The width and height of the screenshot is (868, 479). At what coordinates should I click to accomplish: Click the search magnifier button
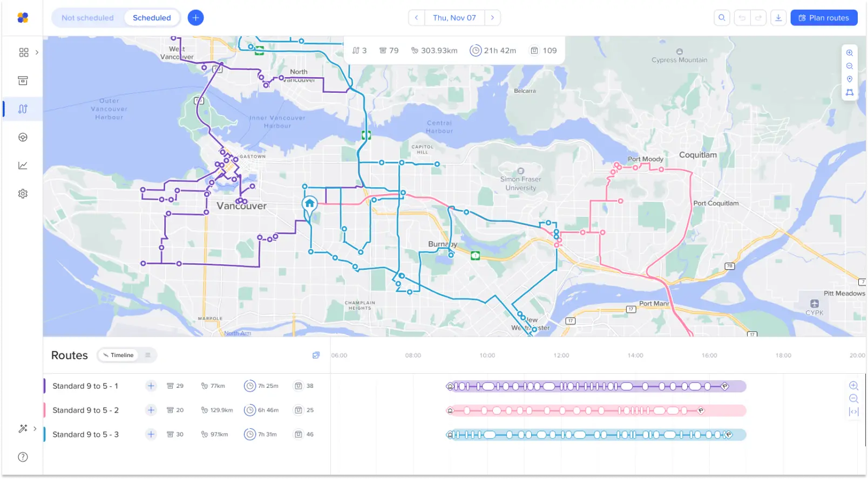(722, 18)
